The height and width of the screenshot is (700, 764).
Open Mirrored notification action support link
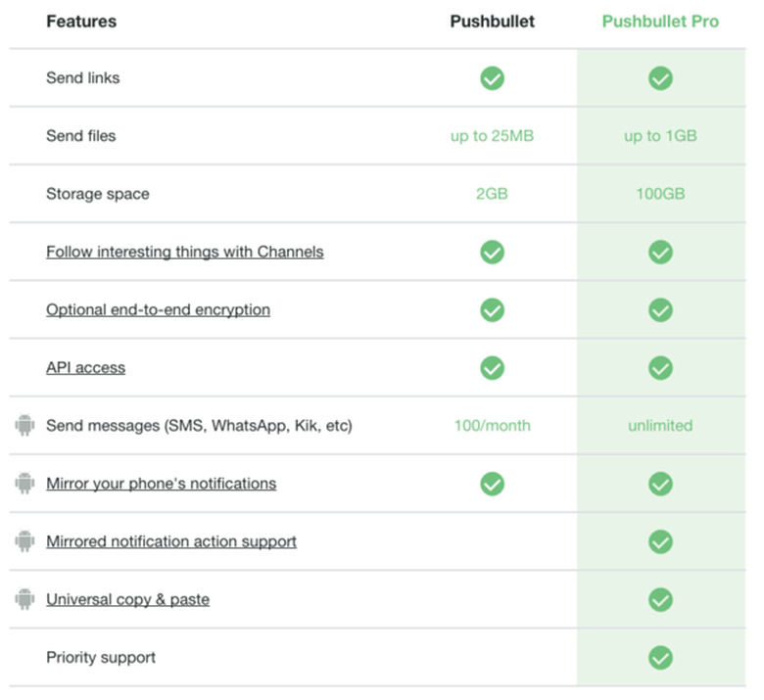click(170, 541)
